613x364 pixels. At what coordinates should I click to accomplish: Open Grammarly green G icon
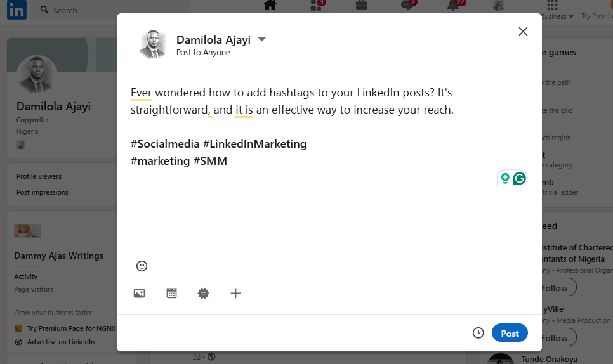(520, 178)
